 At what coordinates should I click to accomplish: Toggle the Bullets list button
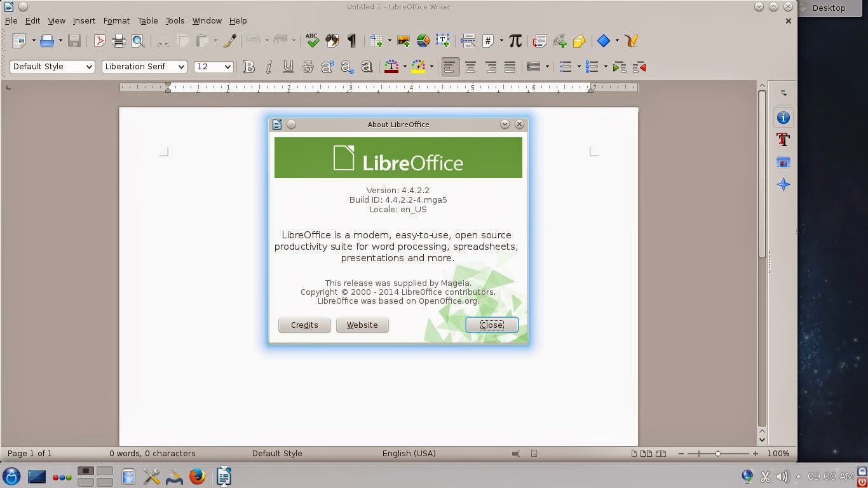coord(565,67)
